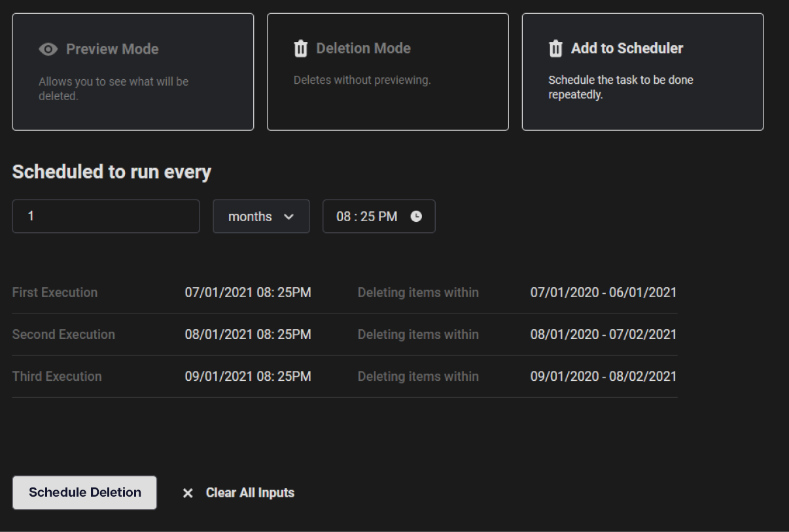789x532 pixels.
Task: Click the Clear All Inputs text
Action: 250,493
